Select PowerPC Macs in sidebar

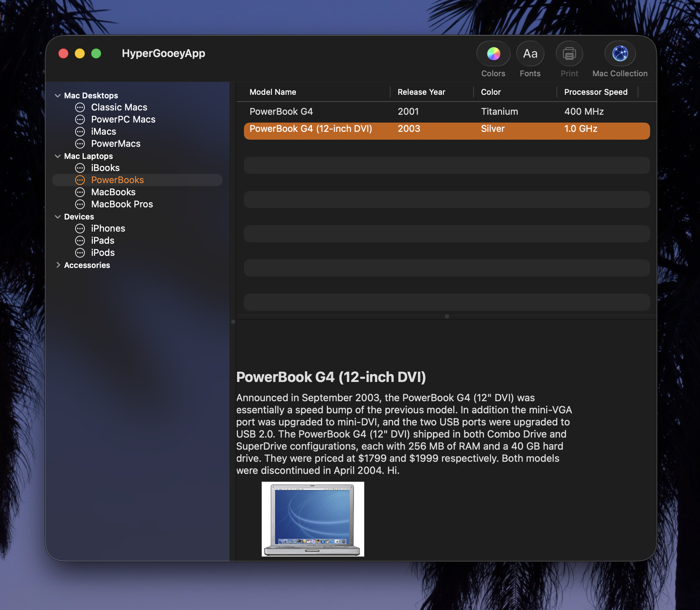click(x=123, y=119)
